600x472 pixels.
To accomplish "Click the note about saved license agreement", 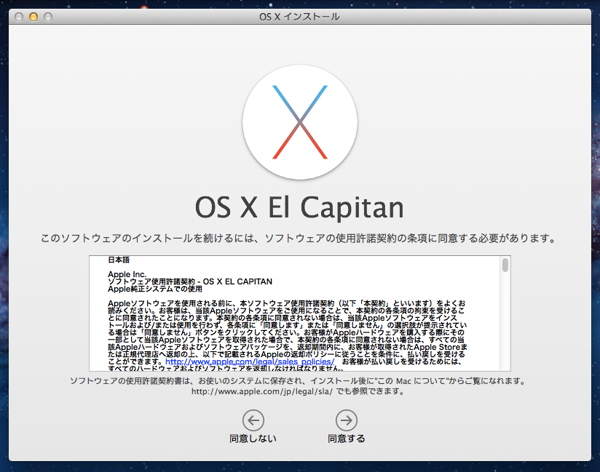I will [298, 381].
